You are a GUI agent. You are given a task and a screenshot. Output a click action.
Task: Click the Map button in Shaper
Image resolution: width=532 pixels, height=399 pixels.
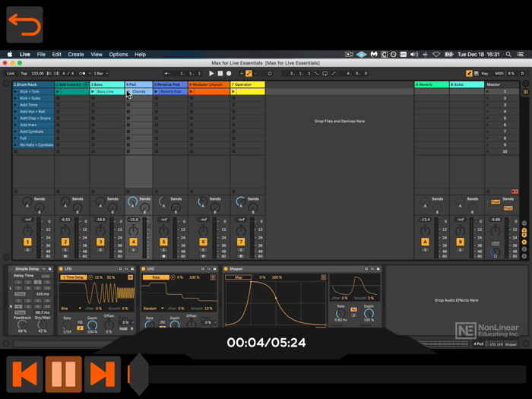[239, 277]
